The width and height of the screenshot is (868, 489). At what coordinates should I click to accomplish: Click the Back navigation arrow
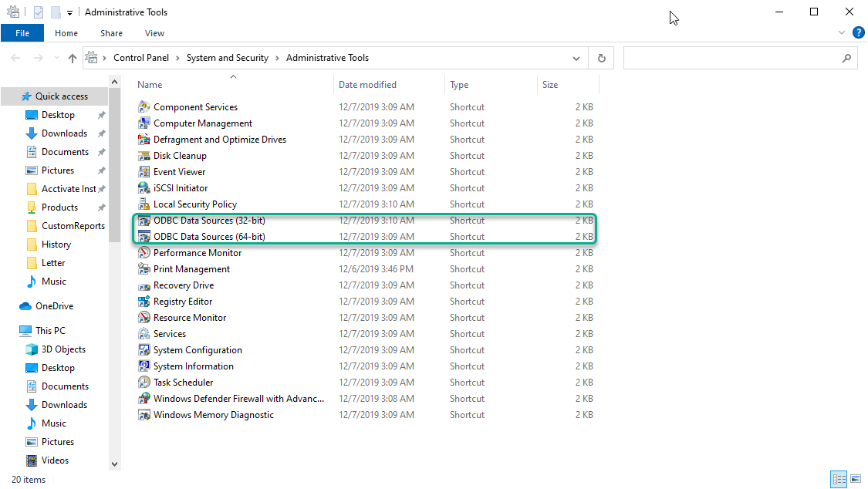click(15, 58)
